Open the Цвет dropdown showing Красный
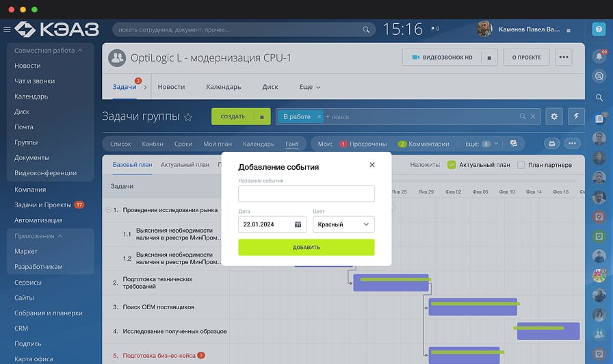Viewport: 613px width, 364px height. click(x=343, y=224)
